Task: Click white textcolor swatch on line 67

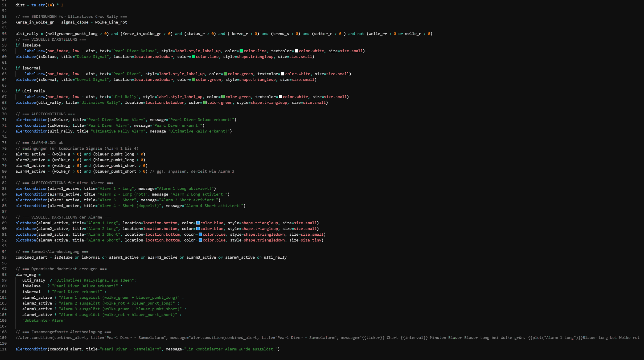Action: 280,97
